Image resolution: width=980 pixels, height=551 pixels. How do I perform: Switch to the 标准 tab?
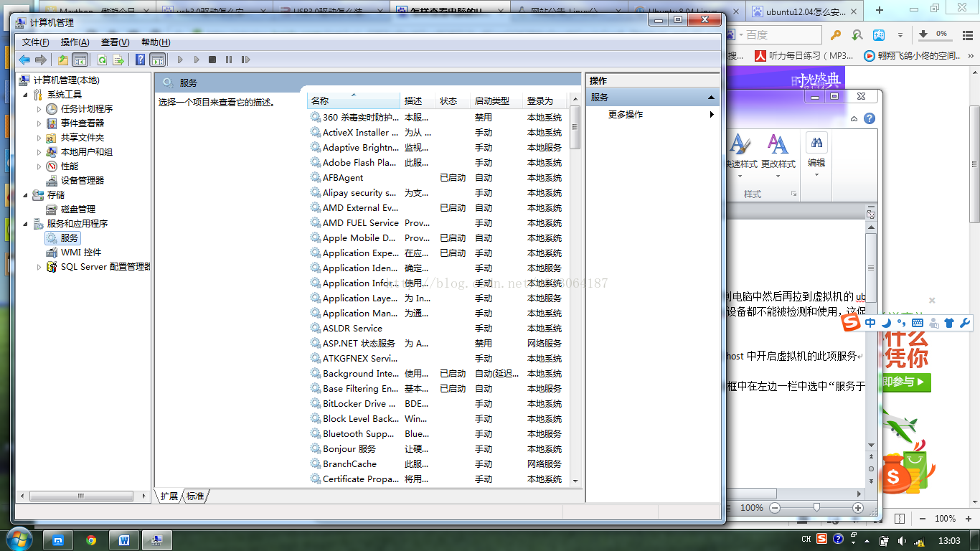tap(195, 496)
